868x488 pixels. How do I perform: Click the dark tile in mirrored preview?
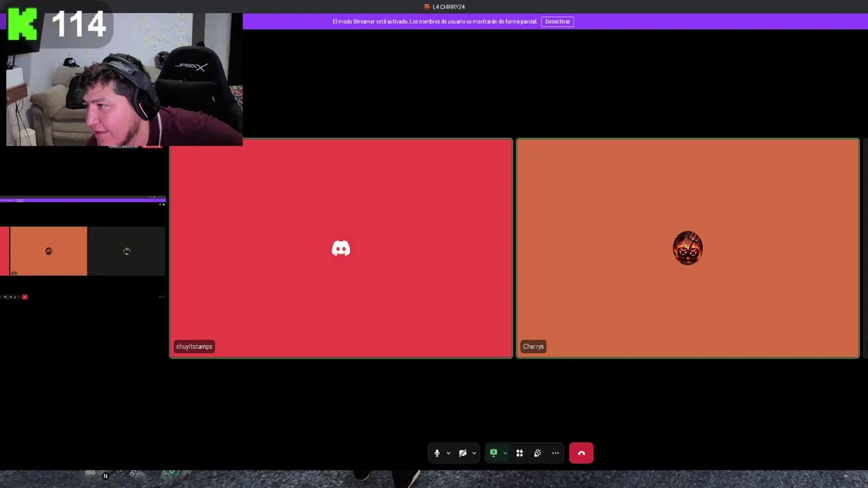[126, 251]
